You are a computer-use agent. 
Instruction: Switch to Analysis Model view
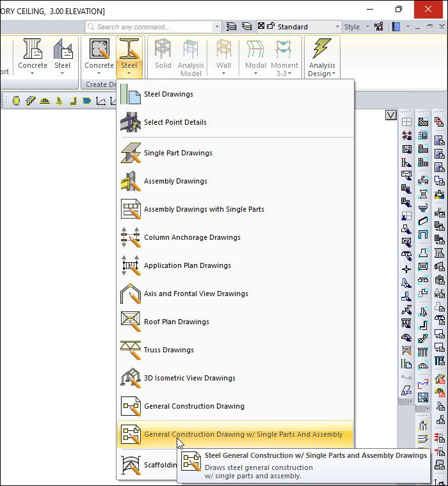coord(191,56)
